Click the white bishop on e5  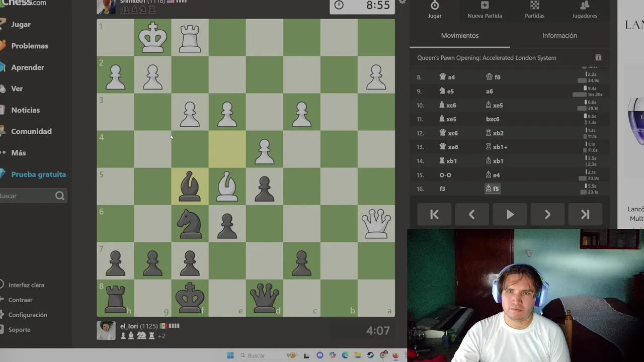coord(227,187)
